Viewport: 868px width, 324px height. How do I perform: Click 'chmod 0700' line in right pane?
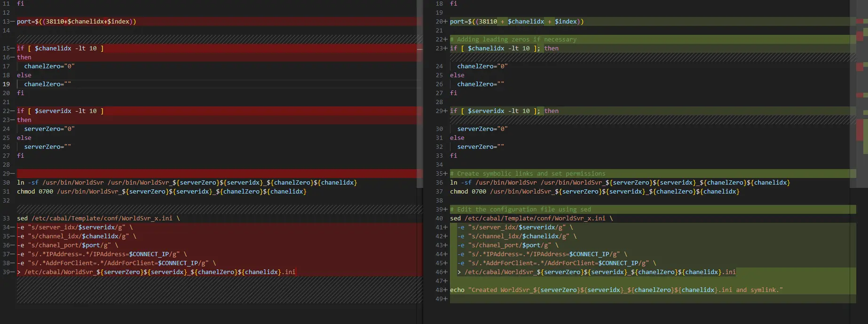click(x=594, y=191)
